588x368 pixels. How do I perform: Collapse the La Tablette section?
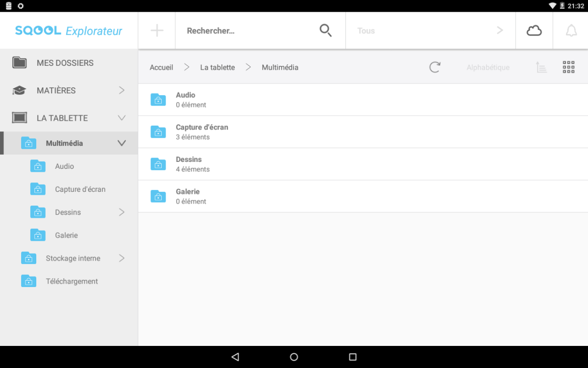[x=122, y=118]
